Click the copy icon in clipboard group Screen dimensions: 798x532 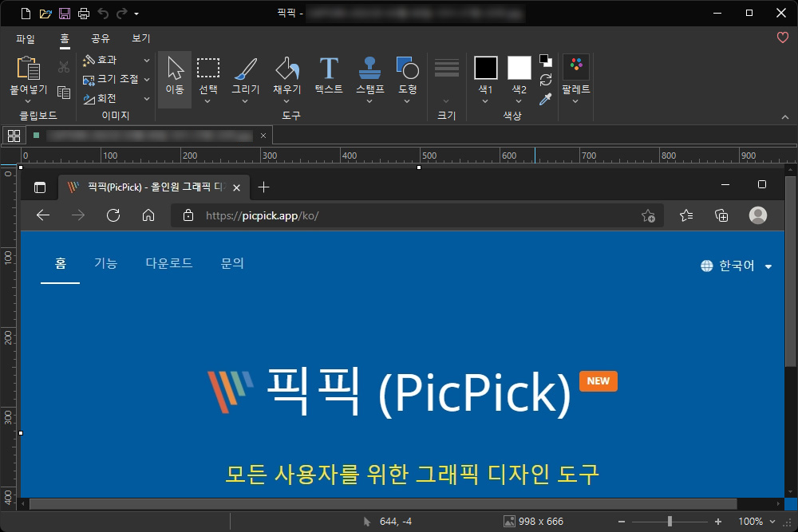[64, 92]
